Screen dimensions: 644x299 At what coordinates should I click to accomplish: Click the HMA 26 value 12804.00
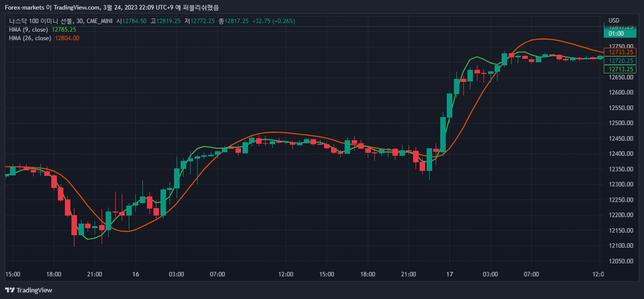pyautogui.click(x=67, y=38)
